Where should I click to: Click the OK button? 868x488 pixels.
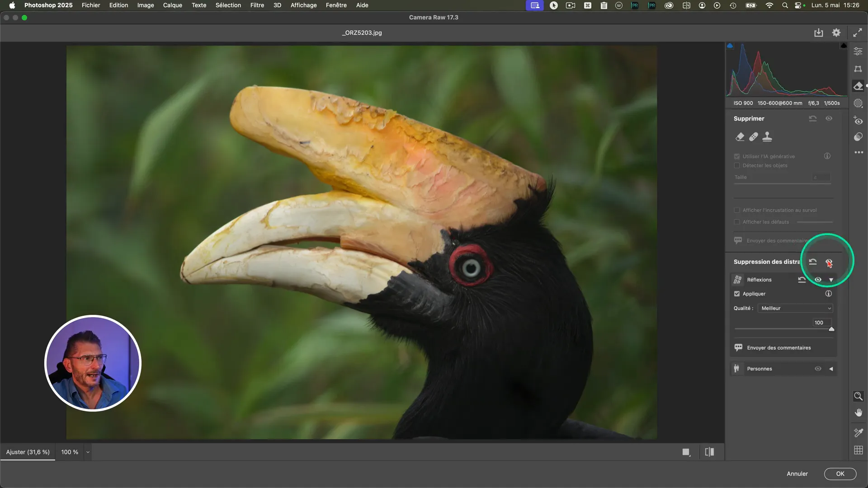[840, 474]
